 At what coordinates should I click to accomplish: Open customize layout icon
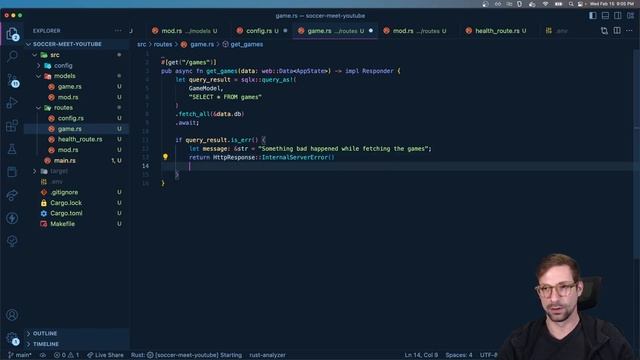coord(631,16)
